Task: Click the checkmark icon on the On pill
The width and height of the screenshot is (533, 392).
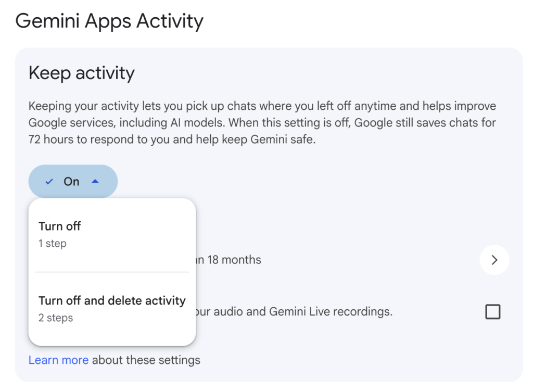Action: click(48, 181)
